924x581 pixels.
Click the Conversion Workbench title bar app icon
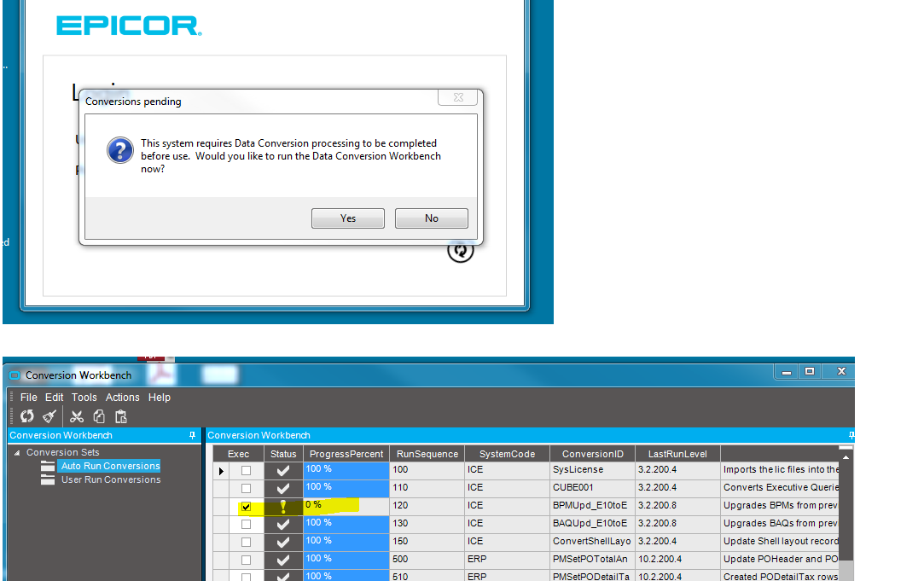tap(15, 375)
